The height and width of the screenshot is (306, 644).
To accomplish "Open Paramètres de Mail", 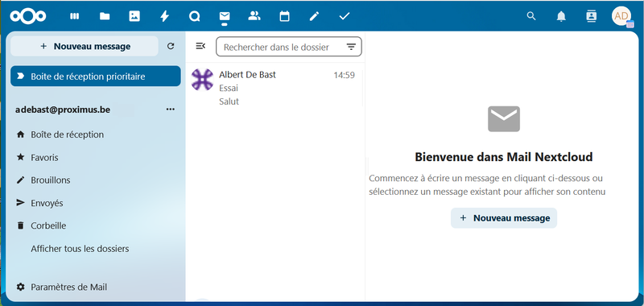I will click(96, 287).
